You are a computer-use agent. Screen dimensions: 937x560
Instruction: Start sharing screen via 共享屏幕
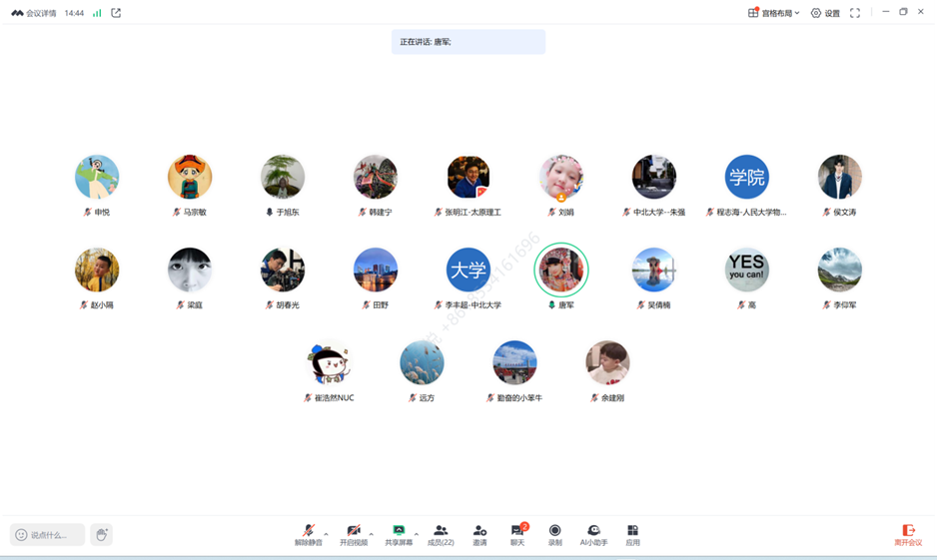tap(399, 534)
